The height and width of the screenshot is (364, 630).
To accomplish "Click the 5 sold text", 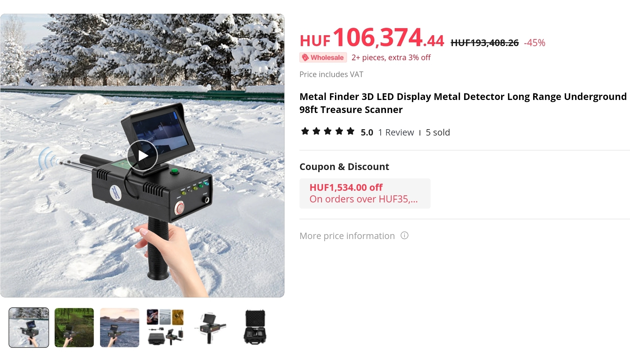I will [438, 132].
